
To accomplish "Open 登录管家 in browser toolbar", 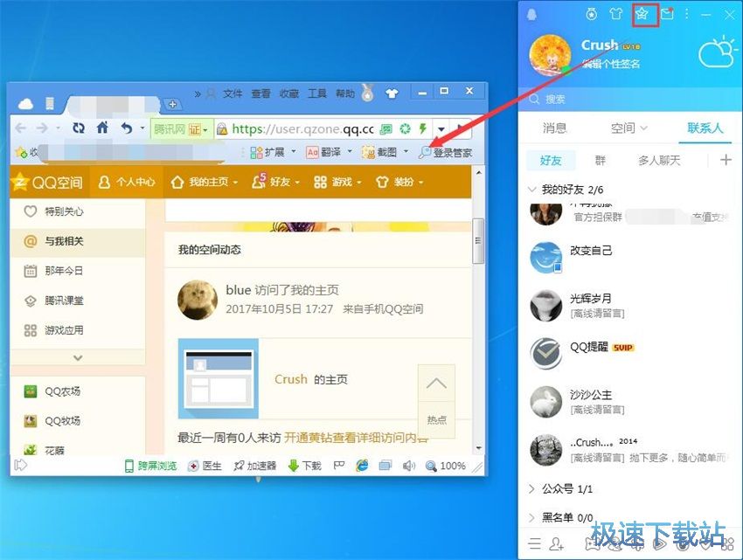I will point(446,153).
